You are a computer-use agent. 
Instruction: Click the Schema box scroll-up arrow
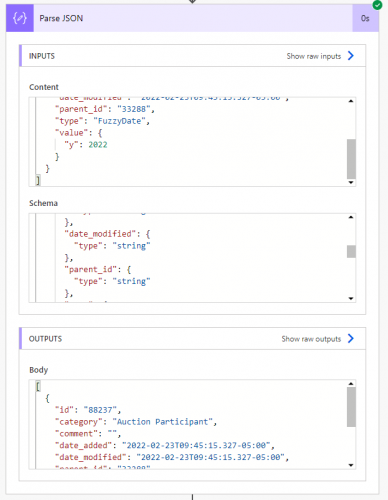click(x=351, y=217)
